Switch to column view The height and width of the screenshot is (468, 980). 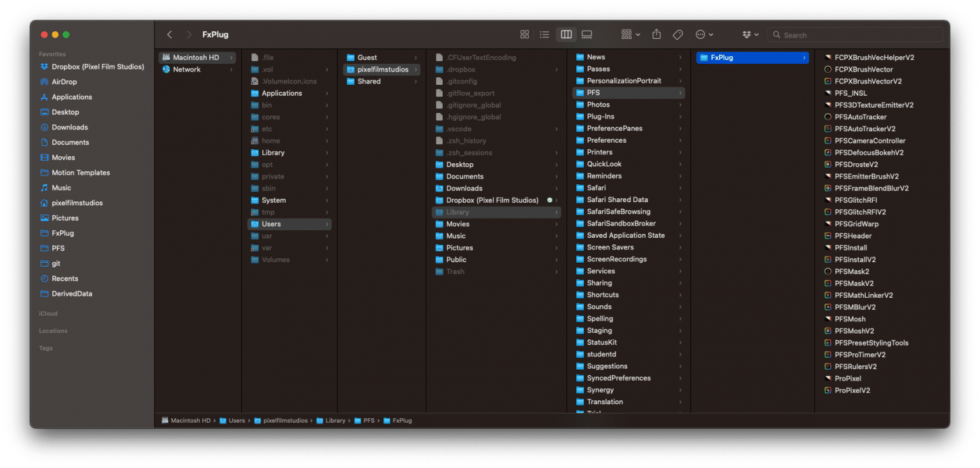click(566, 34)
